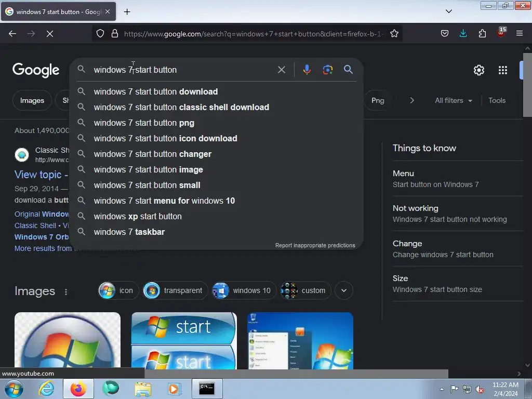Select suggestion 'classic shell download'

217,107
